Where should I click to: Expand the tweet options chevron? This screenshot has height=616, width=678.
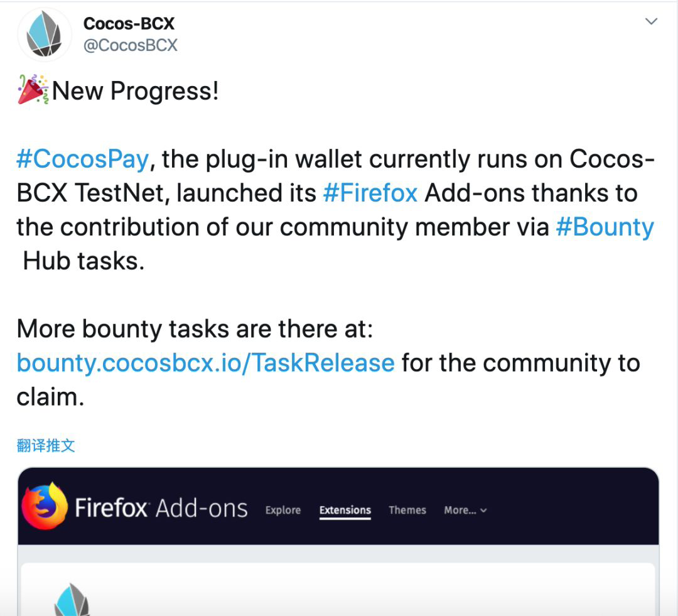pos(651,21)
